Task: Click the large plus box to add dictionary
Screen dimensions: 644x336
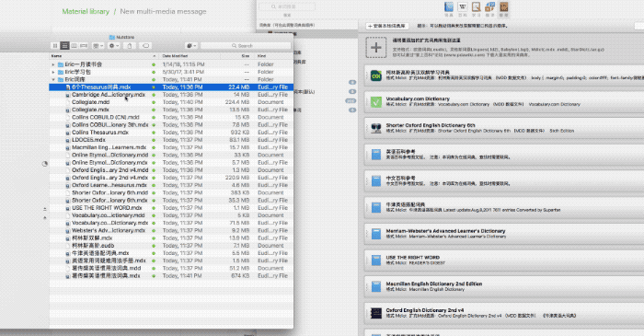Action: (x=375, y=47)
